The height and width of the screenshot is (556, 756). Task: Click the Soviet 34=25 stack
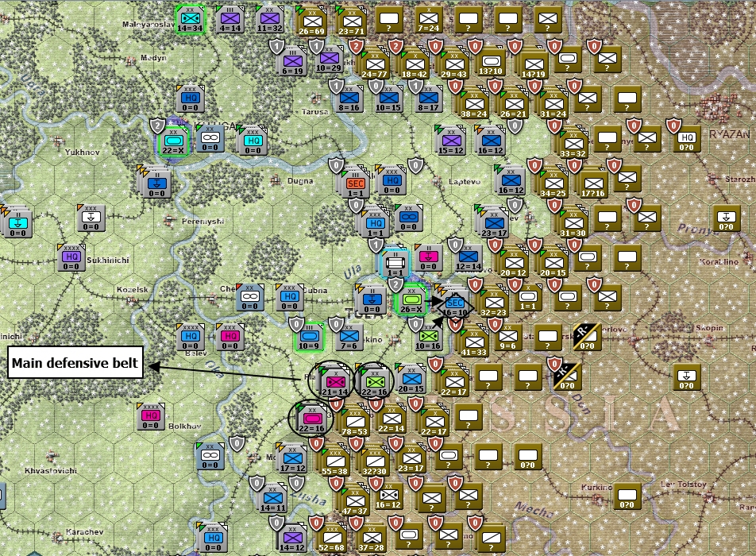click(553, 183)
